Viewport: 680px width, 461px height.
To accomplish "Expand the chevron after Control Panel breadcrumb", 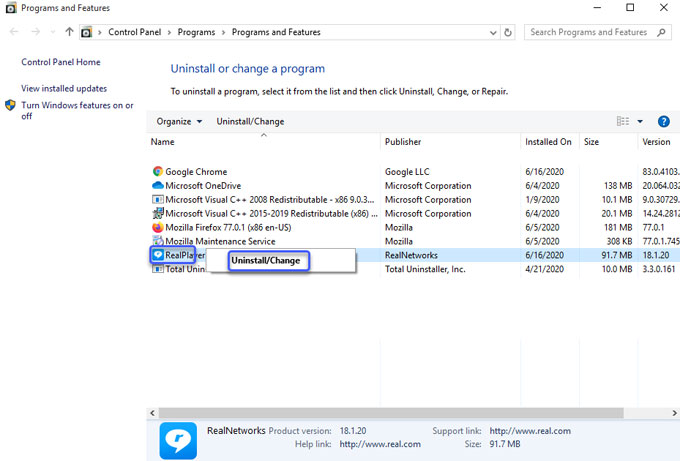I will tap(169, 33).
